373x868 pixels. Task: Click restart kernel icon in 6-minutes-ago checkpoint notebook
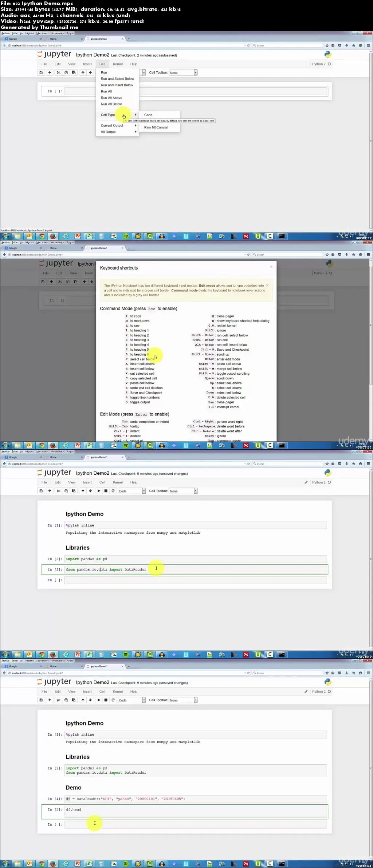coord(113,491)
